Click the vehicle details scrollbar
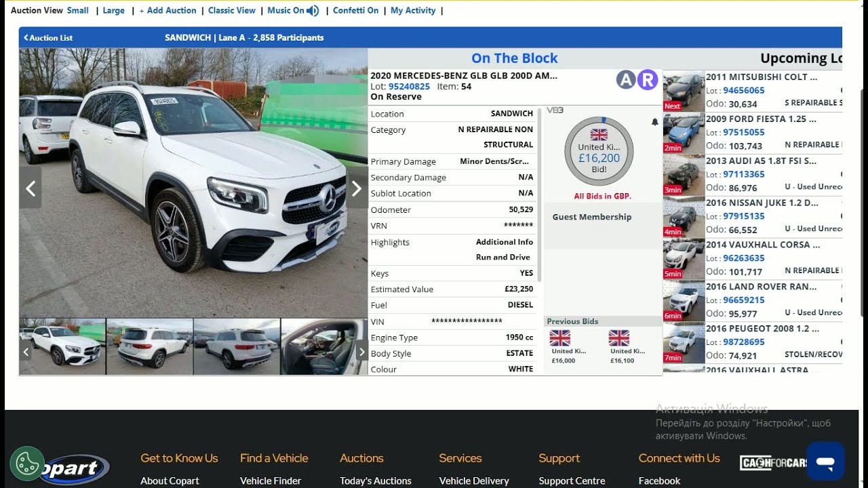The image size is (868, 488). (x=540, y=197)
